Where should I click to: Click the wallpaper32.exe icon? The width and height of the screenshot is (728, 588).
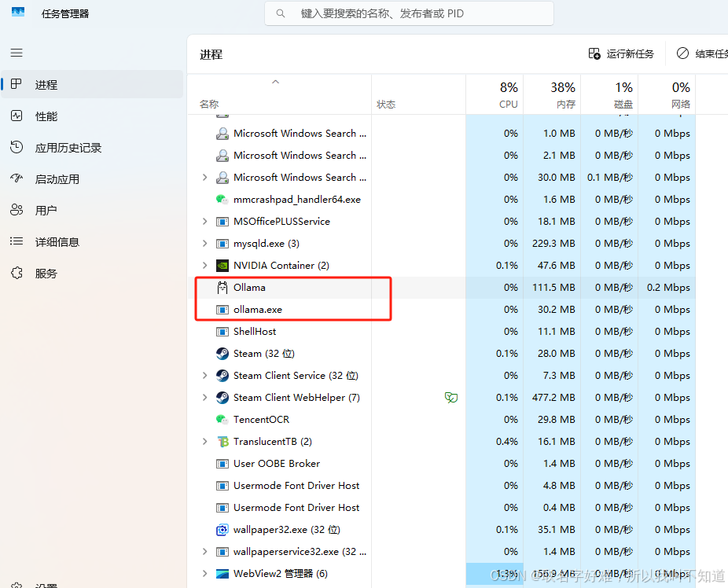(222, 530)
